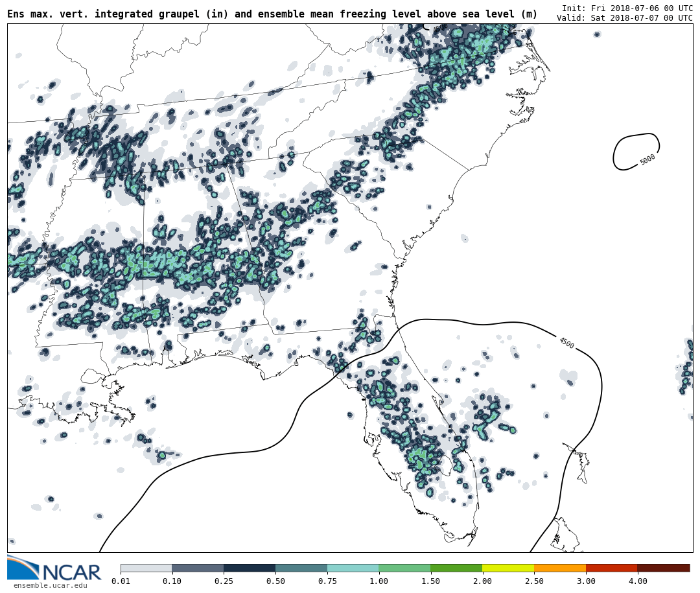
Task: Click the NCAR logo
Action: click(54, 568)
